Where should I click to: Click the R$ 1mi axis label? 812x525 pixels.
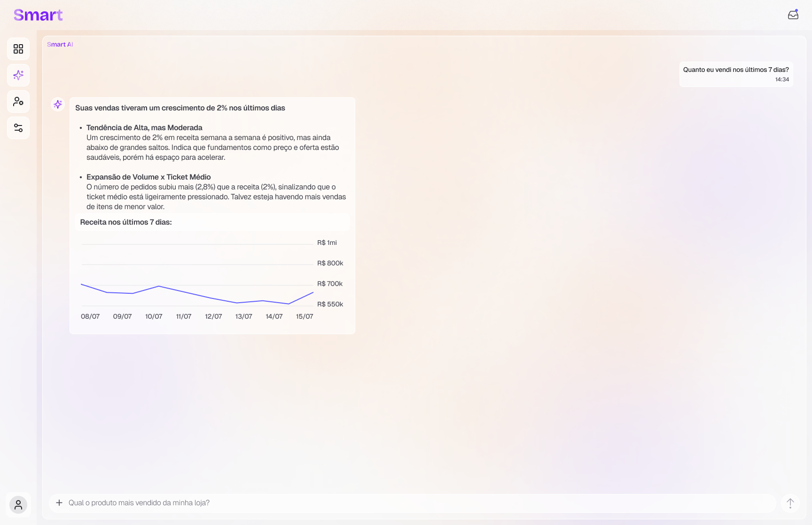coord(327,243)
